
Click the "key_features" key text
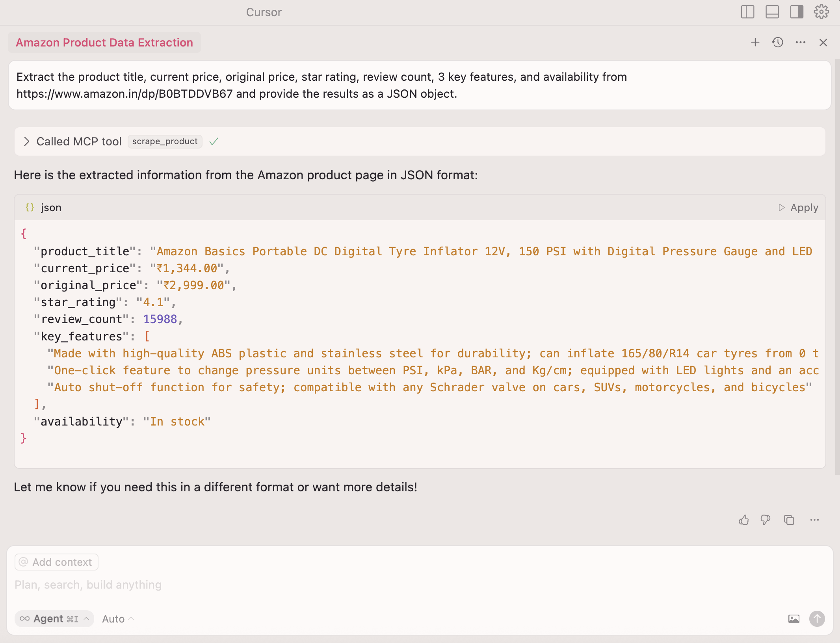pos(82,336)
